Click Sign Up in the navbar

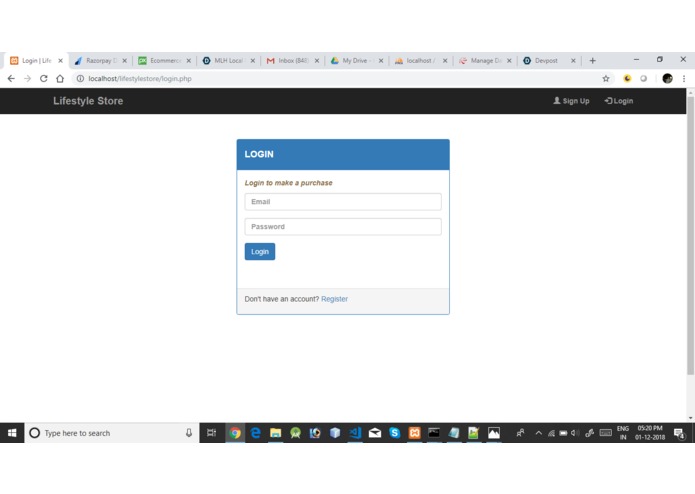pyautogui.click(x=571, y=101)
